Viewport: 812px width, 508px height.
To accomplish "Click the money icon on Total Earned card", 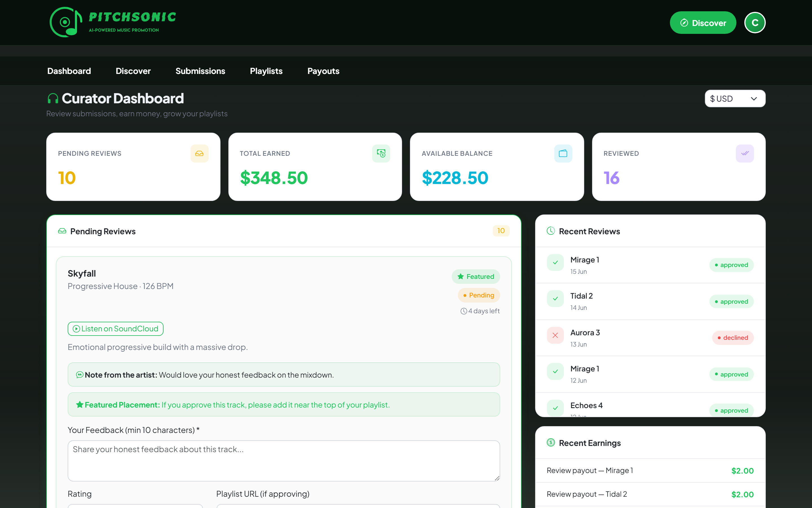I will [x=381, y=154].
